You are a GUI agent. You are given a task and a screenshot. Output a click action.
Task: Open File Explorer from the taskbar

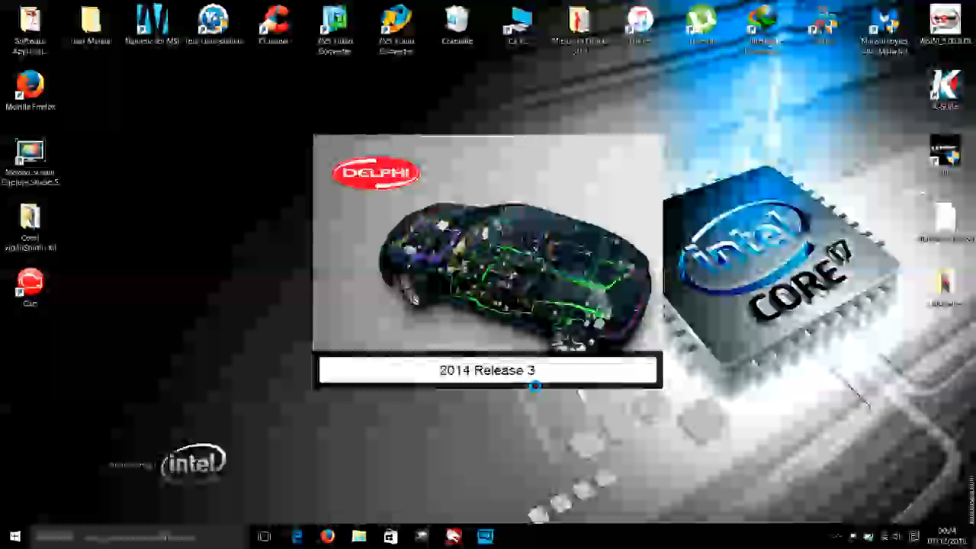359,536
